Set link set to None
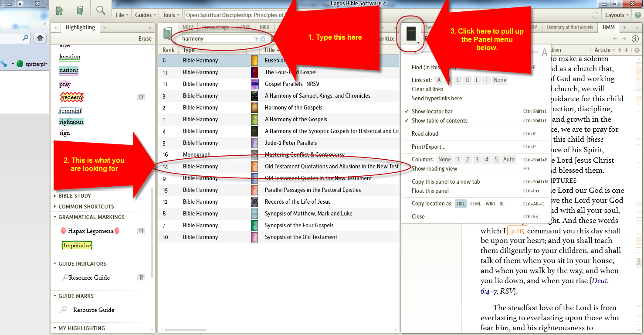Screen dimensions: 644x335 500,80
